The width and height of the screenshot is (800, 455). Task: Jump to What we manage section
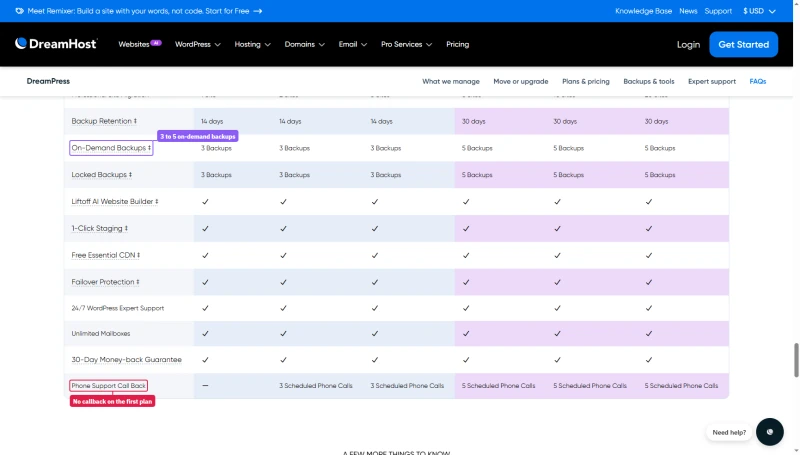(x=451, y=81)
